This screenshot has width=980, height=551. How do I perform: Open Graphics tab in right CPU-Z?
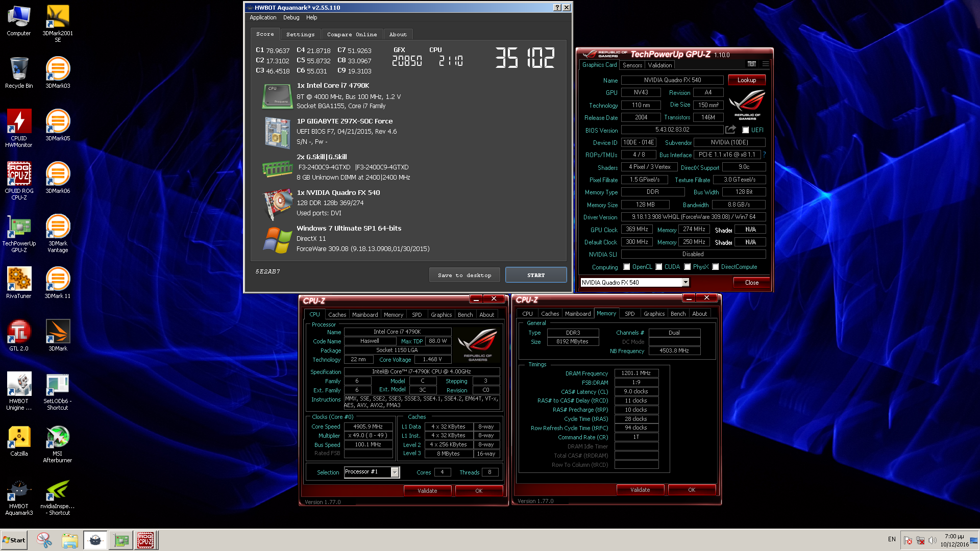(654, 314)
